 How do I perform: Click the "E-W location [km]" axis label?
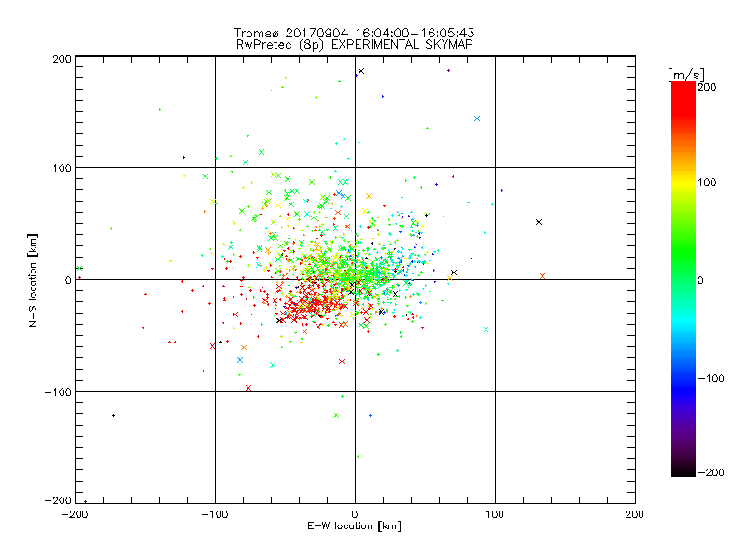pos(354,526)
